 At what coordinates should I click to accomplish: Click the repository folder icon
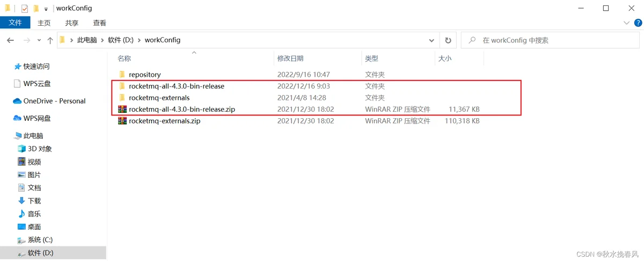(x=122, y=75)
